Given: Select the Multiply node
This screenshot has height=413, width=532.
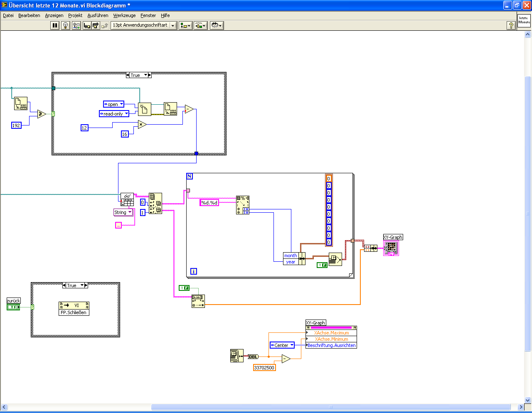Looking at the screenshot, I should click(142, 124).
